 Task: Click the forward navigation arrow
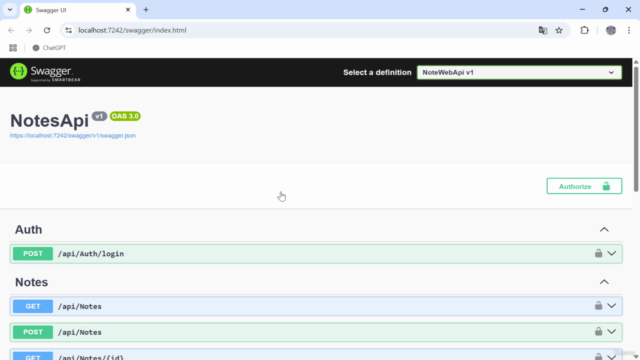pos(29,30)
